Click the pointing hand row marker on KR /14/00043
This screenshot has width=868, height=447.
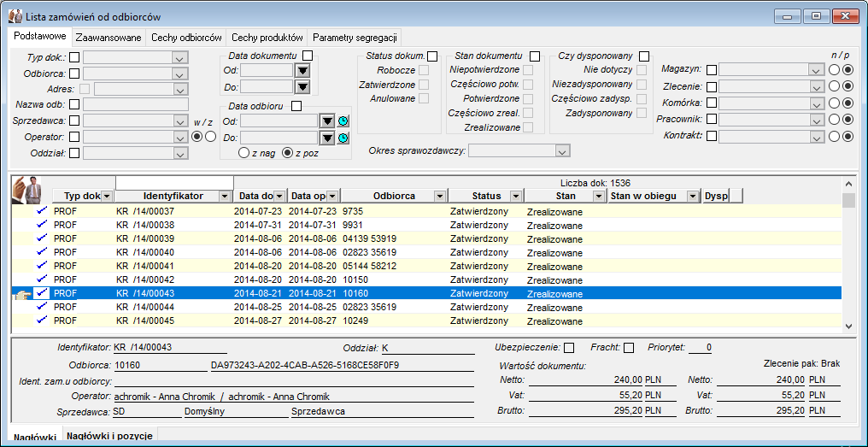[x=21, y=294]
